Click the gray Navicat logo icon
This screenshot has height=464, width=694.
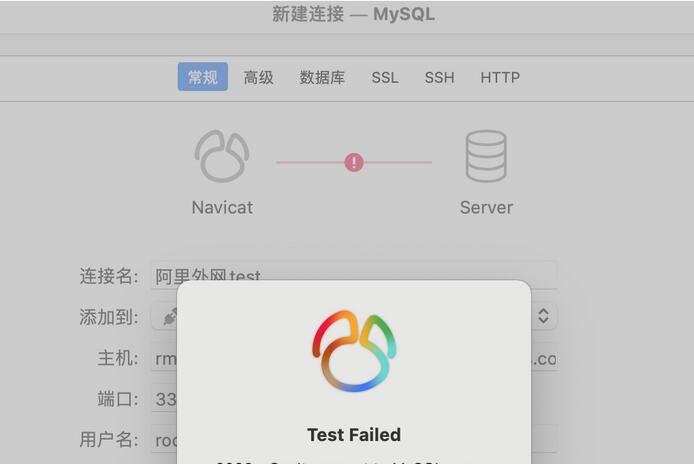click(x=222, y=156)
